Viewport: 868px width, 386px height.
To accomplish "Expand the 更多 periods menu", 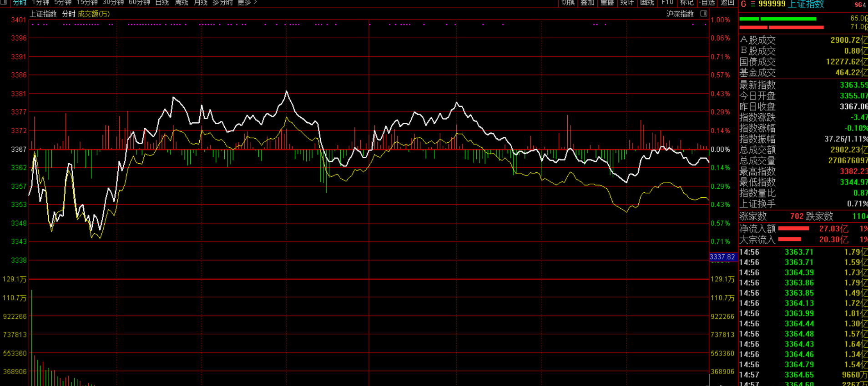I will [247, 3].
